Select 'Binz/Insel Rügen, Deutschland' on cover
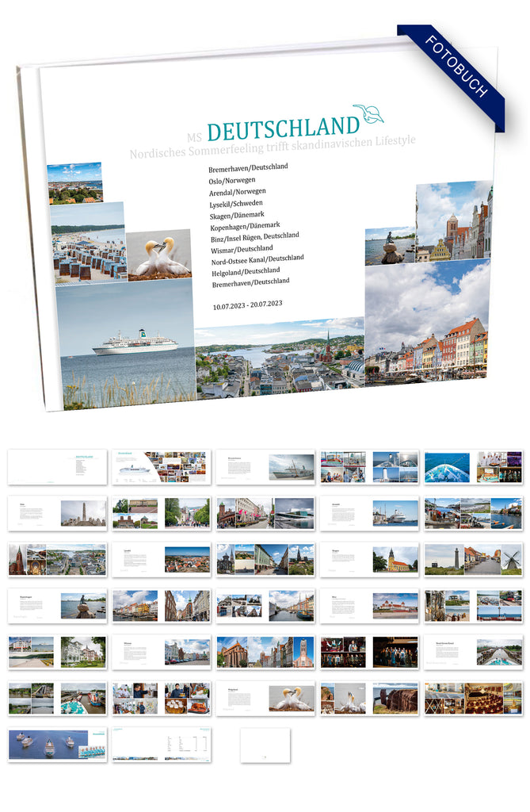The width and height of the screenshot is (530, 812). pyautogui.click(x=254, y=237)
